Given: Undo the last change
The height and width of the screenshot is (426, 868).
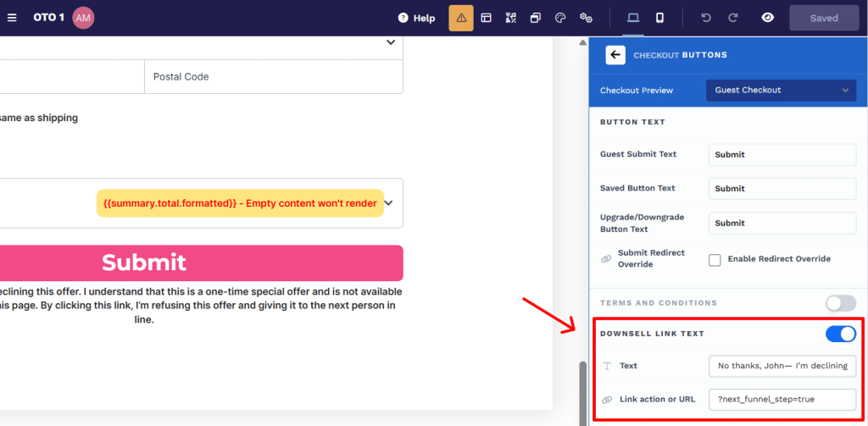Looking at the screenshot, I should point(706,18).
